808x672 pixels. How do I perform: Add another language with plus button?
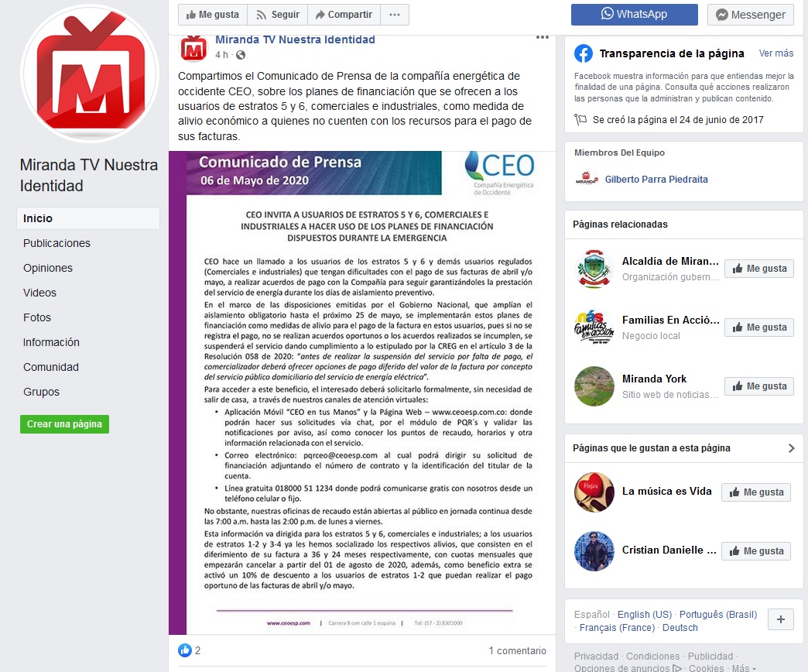pyautogui.click(x=781, y=619)
